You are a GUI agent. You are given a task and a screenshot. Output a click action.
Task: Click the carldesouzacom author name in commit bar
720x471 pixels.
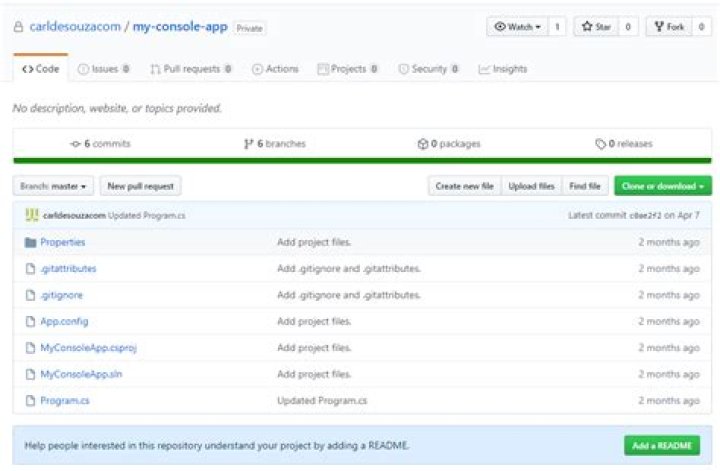click(74, 215)
